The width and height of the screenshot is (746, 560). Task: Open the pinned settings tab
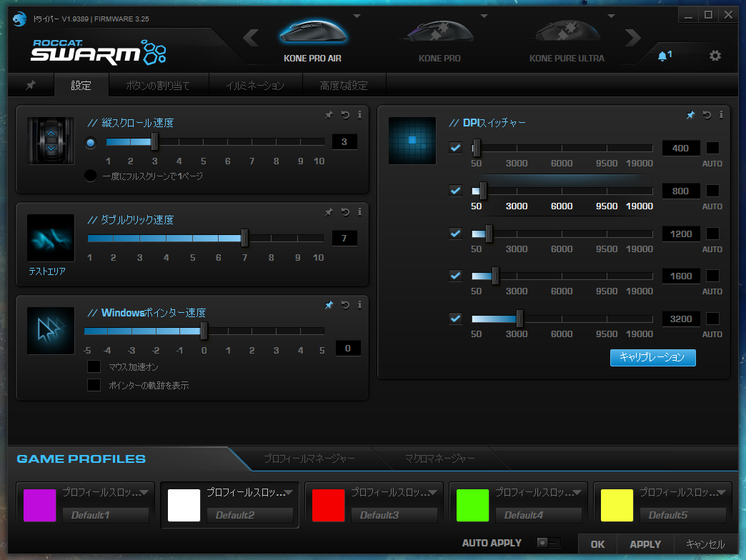[31, 85]
